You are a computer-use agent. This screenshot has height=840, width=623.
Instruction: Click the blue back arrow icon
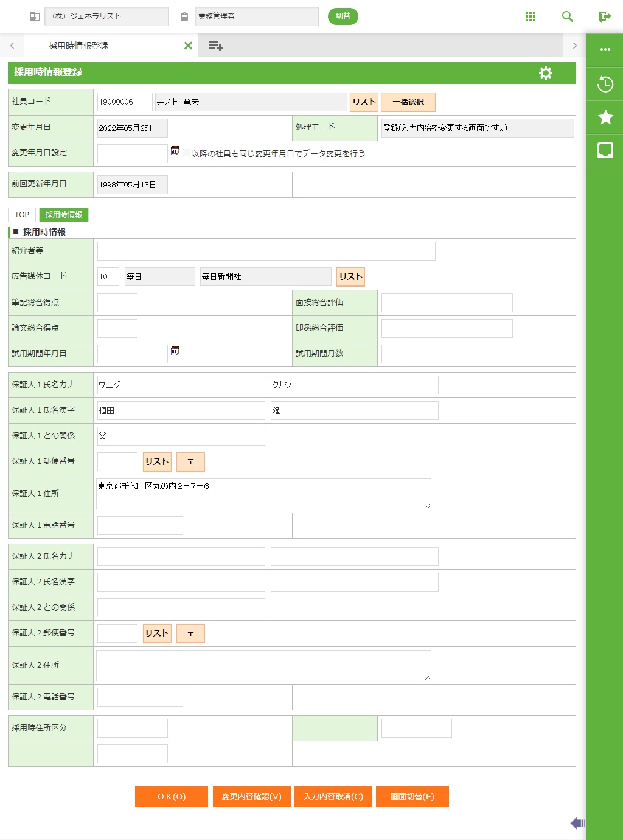[x=578, y=823]
